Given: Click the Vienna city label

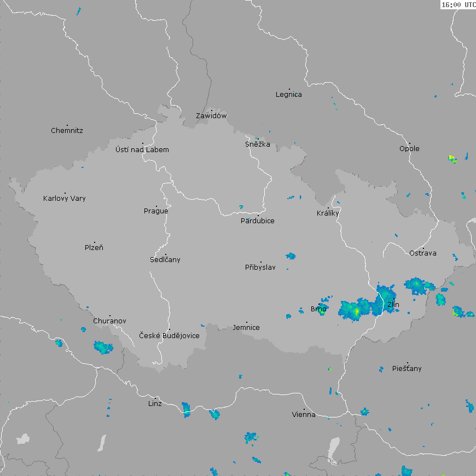Looking at the screenshot, I should coord(304,415).
